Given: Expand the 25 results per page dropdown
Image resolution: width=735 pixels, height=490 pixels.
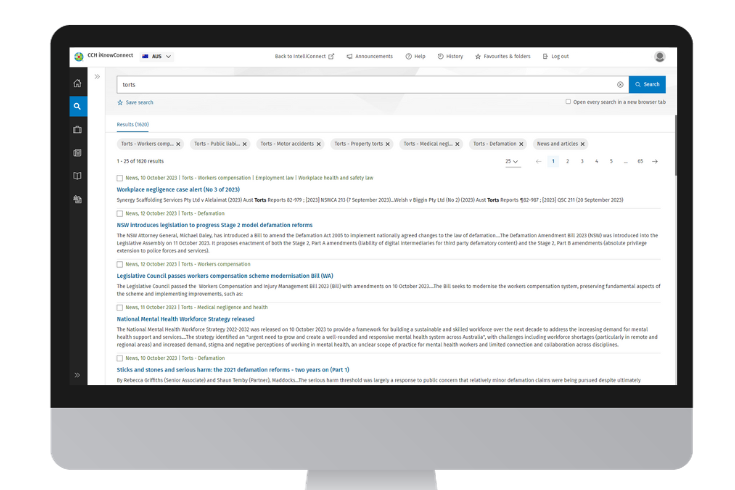Looking at the screenshot, I should pyautogui.click(x=512, y=161).
